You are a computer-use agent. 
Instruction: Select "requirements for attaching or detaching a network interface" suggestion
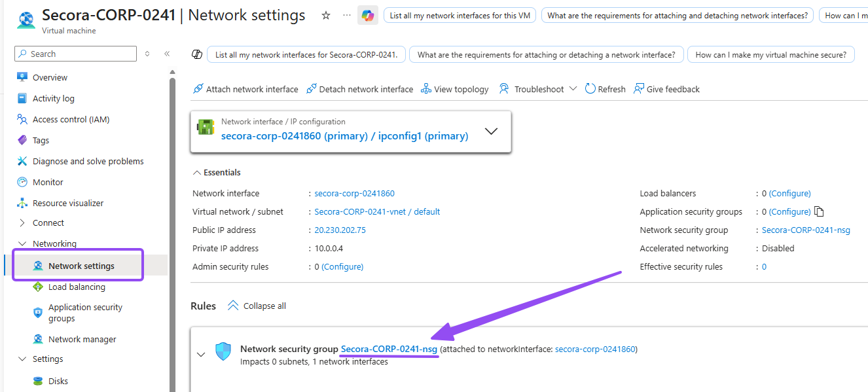[547, 54]
